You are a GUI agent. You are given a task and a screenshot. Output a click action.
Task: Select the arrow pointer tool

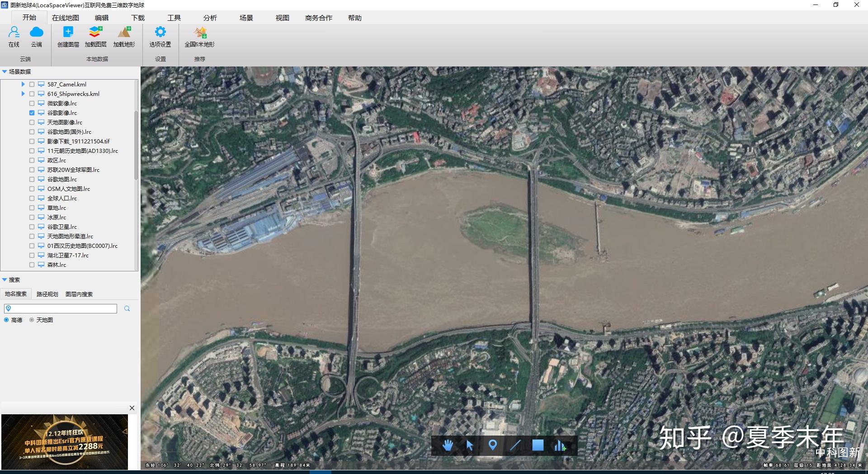[x=470, y=446]
